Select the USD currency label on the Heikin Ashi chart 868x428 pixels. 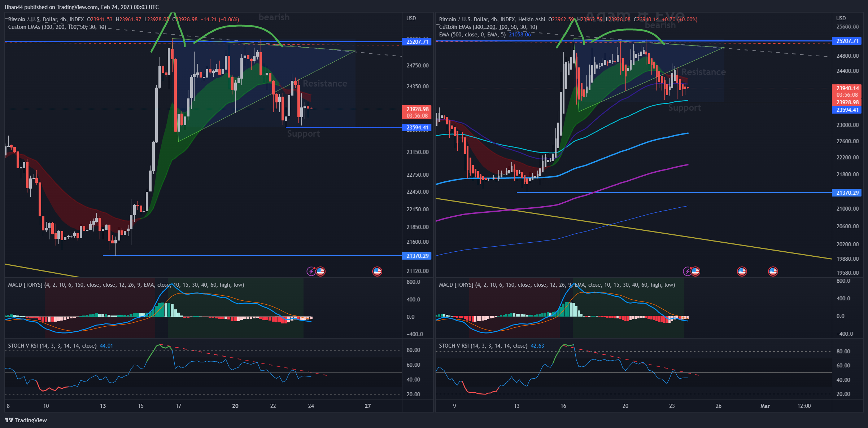tap(841, 18)
